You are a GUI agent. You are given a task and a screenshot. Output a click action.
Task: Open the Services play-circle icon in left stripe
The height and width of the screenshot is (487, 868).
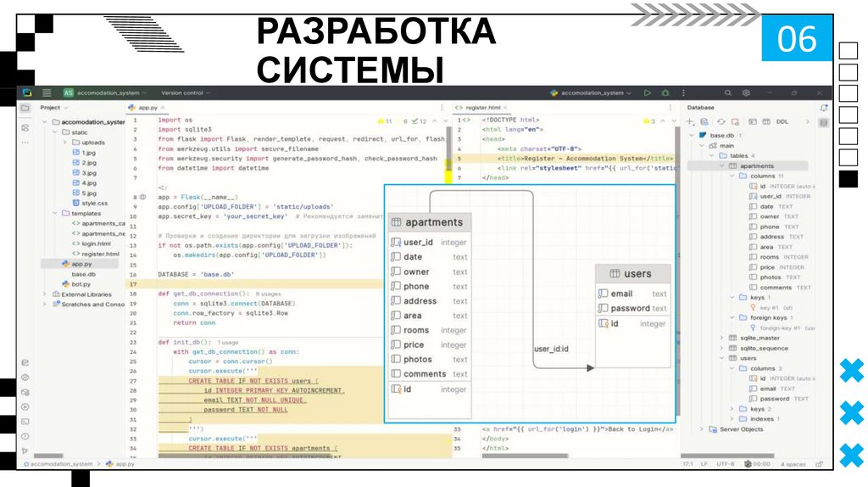[x=25, y=407]
